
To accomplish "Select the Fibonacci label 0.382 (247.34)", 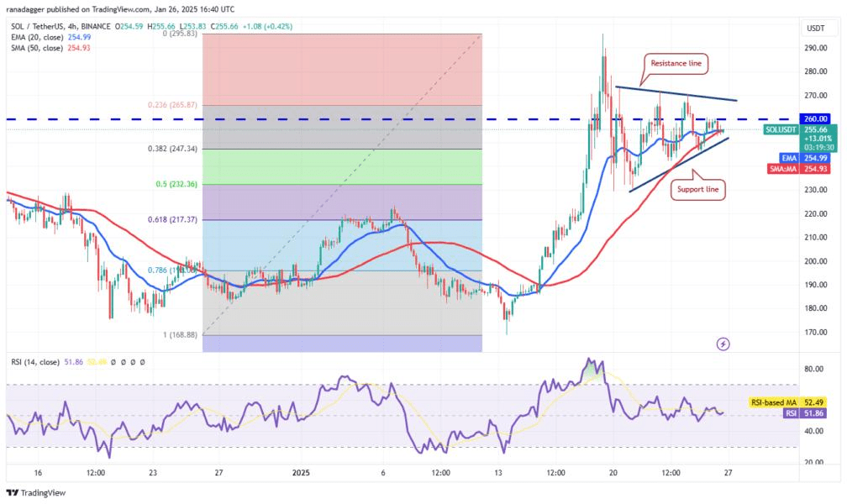I will coord(173,149).
